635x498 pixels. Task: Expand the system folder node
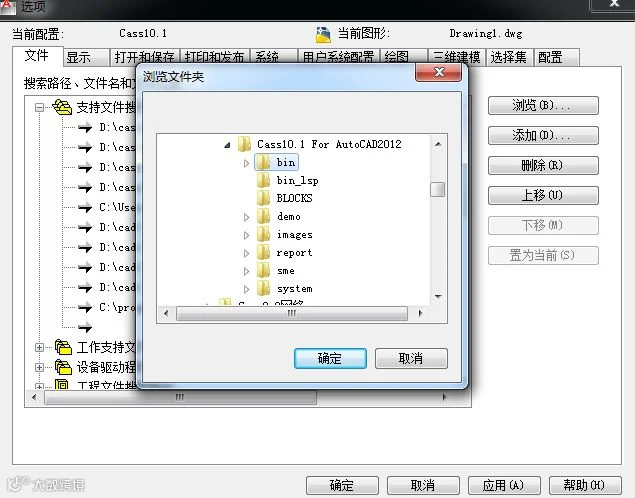point(246,289)
